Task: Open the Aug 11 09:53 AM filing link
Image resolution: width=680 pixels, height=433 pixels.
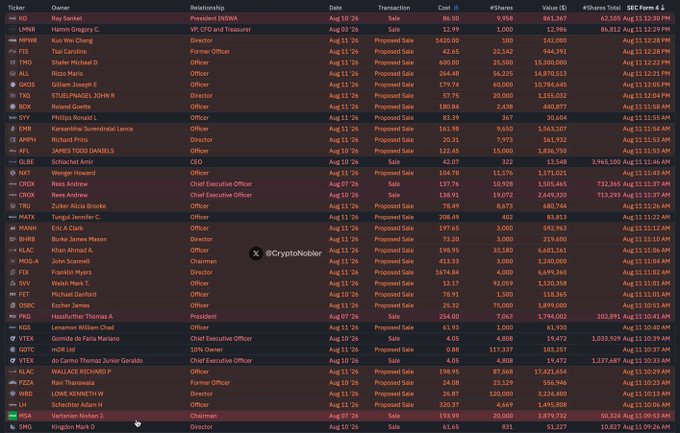Action: point(646,416)
